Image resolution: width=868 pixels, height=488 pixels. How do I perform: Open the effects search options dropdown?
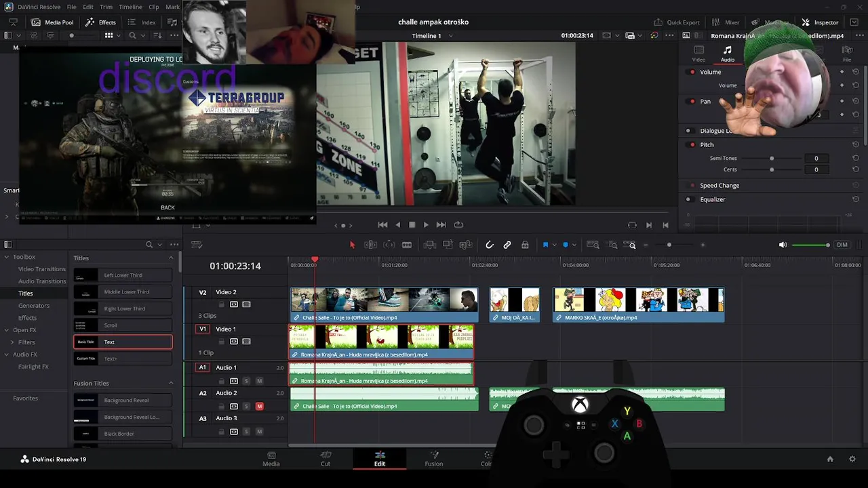tap(159, 245)
